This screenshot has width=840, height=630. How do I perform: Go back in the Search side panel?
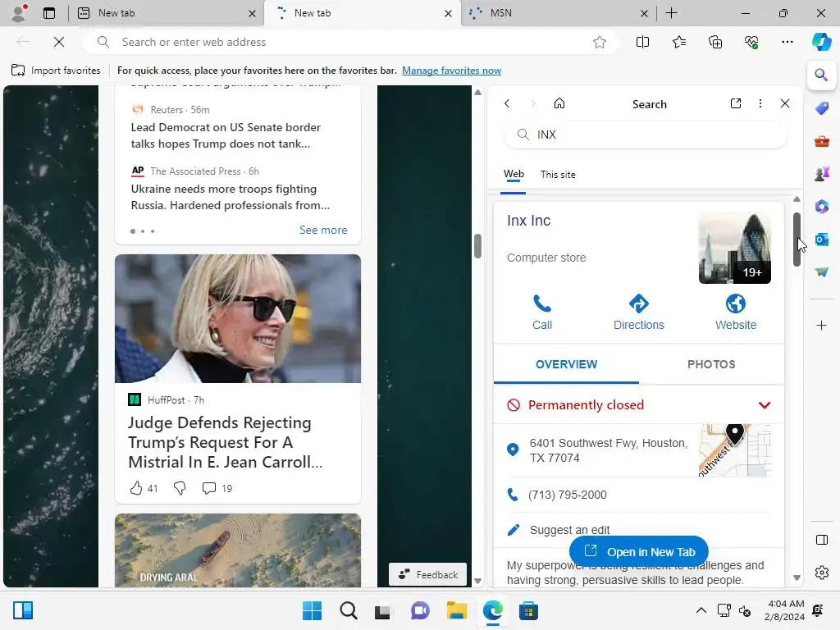pos(507,103)
